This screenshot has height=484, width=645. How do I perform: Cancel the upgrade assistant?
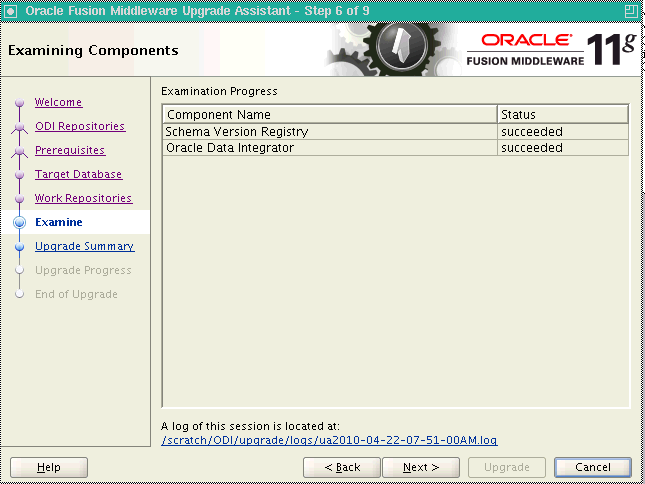pyautogui.click(x=593, y=467)
